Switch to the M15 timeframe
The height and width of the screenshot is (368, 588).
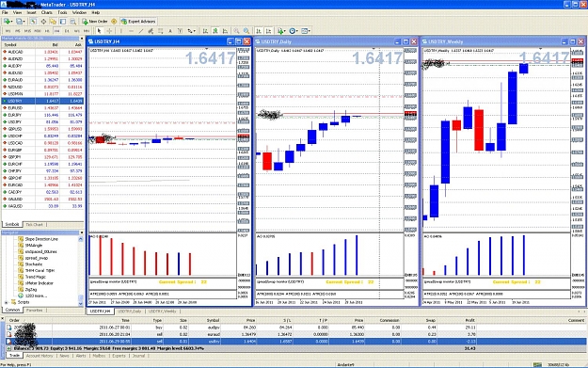click(27, 31)
